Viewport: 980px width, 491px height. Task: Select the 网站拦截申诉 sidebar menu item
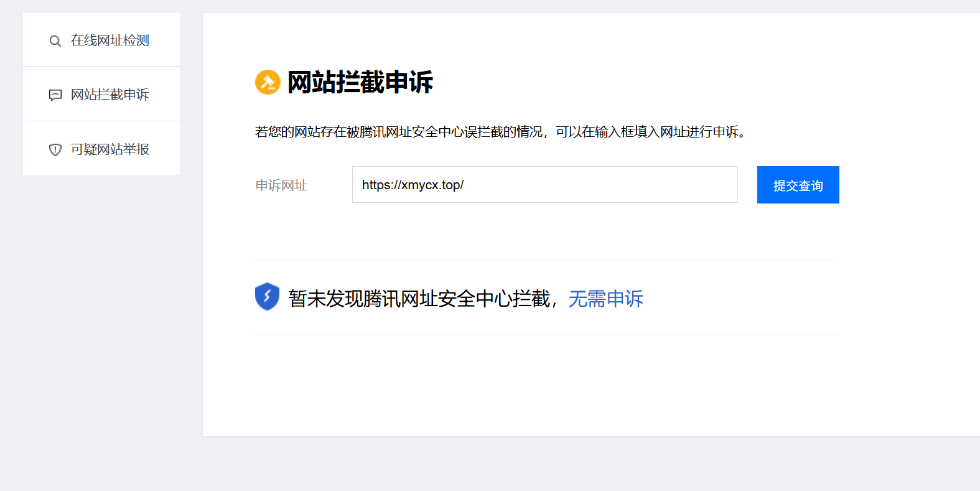[102, 94]
